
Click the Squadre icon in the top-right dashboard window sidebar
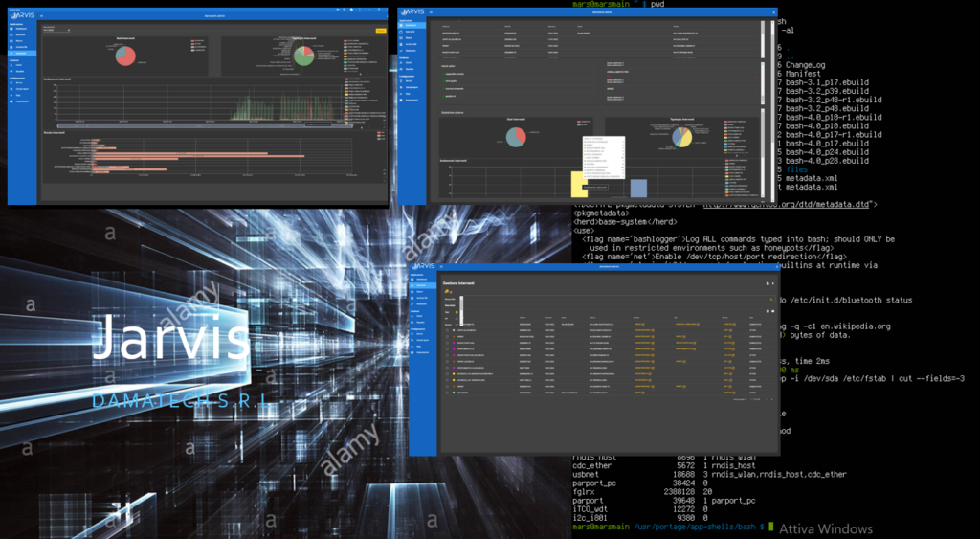(401, 69)
